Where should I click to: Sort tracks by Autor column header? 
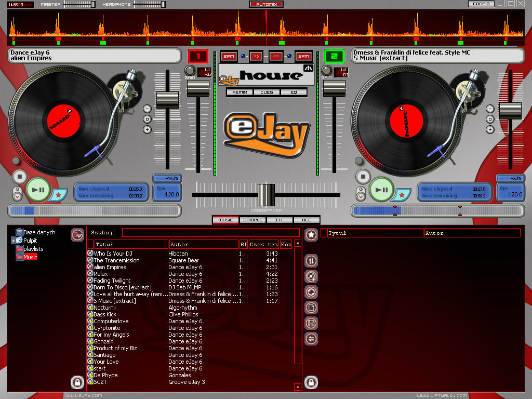click(204, 244)
